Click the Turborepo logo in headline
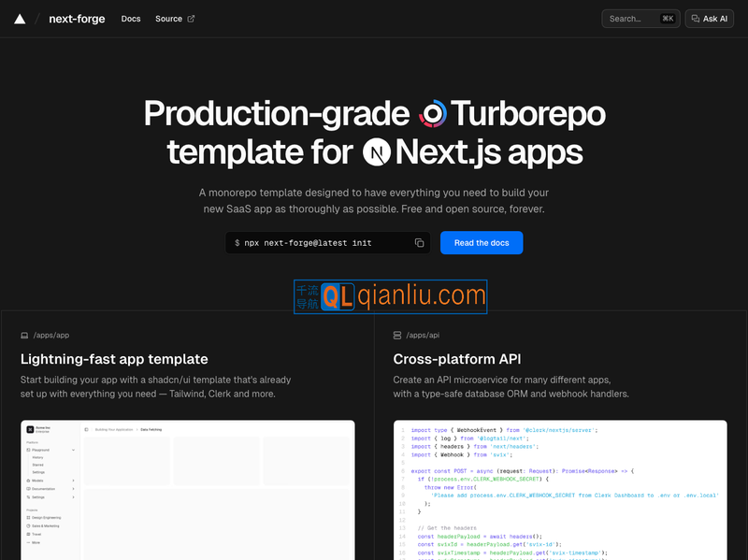The height and width of the screenshot is (560, 748). 433,114
